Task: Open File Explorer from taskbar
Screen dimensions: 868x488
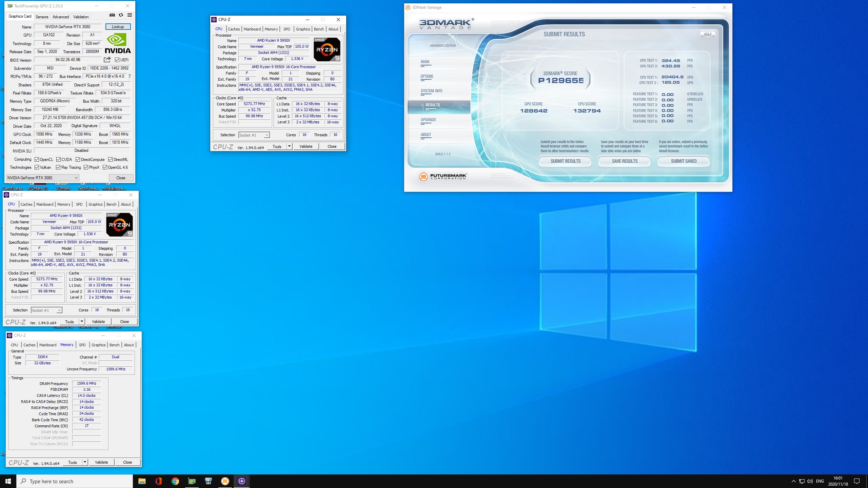Action: pos(142,481)
